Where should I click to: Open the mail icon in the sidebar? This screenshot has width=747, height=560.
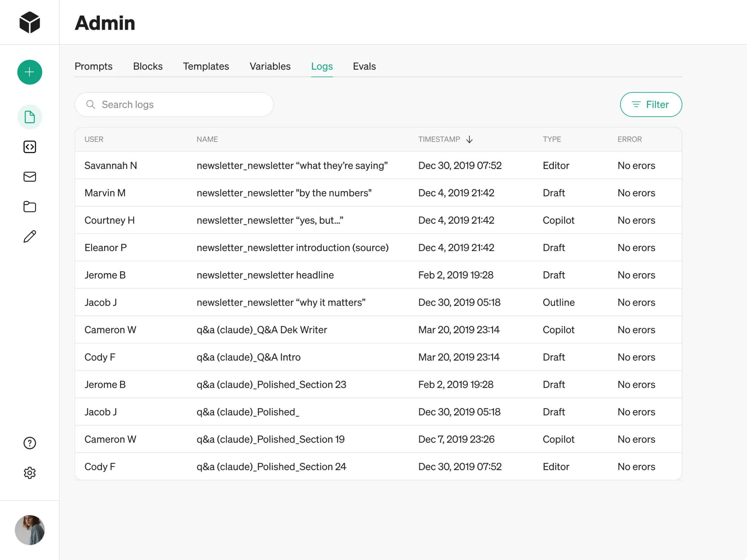(29, 177)
